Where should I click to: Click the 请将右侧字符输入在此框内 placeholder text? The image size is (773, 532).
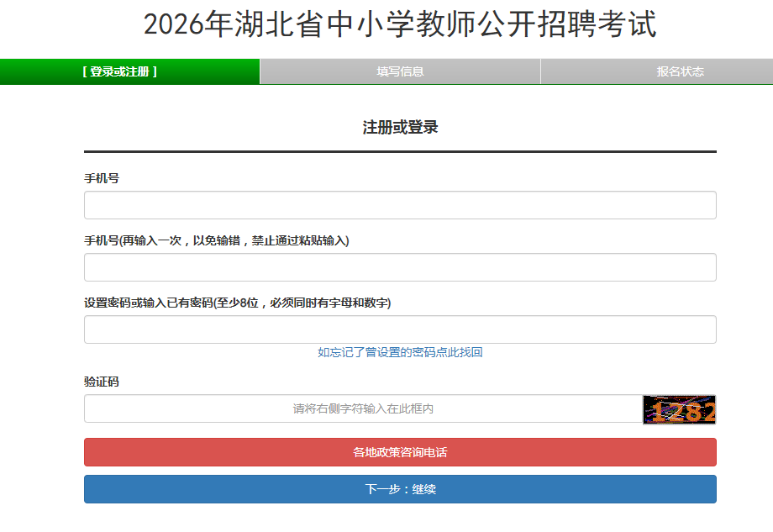363,409
